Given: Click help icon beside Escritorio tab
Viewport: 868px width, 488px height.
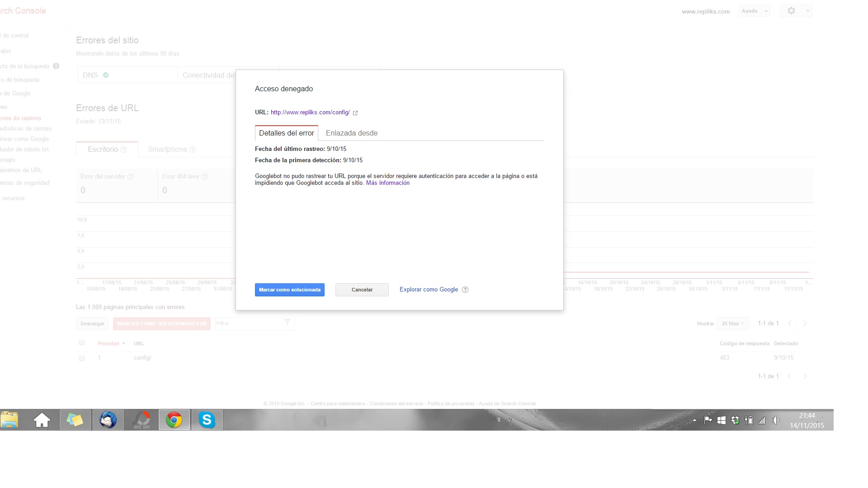Looking at the screenshot, I should tap(123, 150).
